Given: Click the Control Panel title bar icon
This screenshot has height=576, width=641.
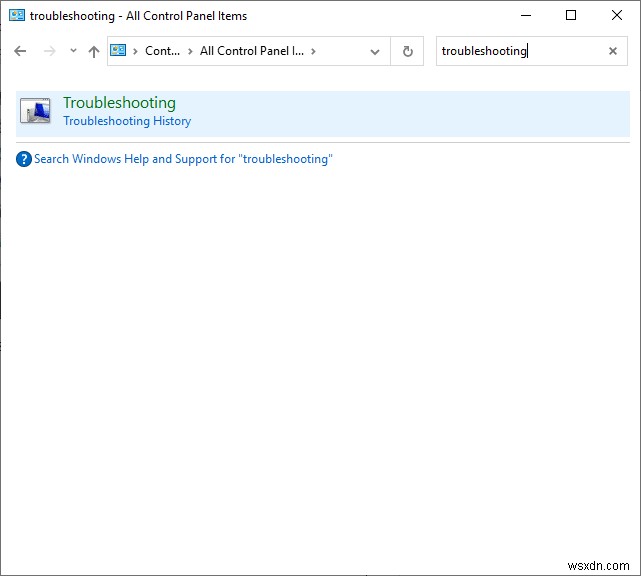Looking at the screenshot, I should [17, 16].
